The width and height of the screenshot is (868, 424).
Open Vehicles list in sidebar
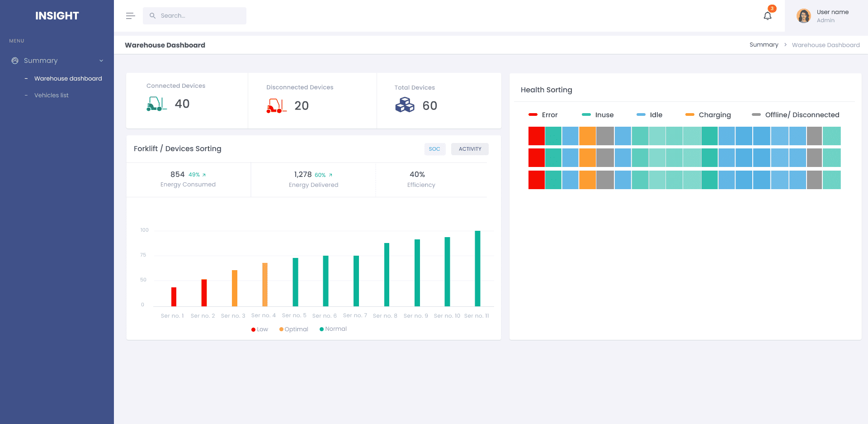pyautogui.click(x=52, y=95)
